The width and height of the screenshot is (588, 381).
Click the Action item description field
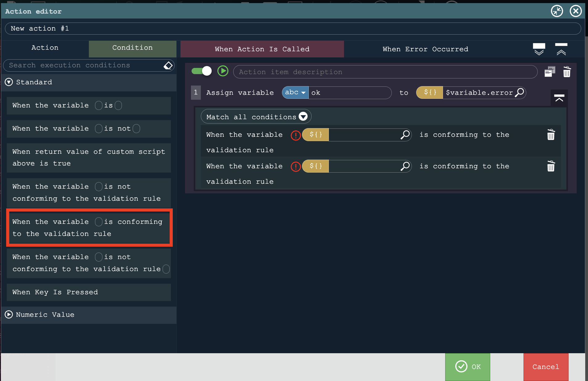(x=385, y=72)
